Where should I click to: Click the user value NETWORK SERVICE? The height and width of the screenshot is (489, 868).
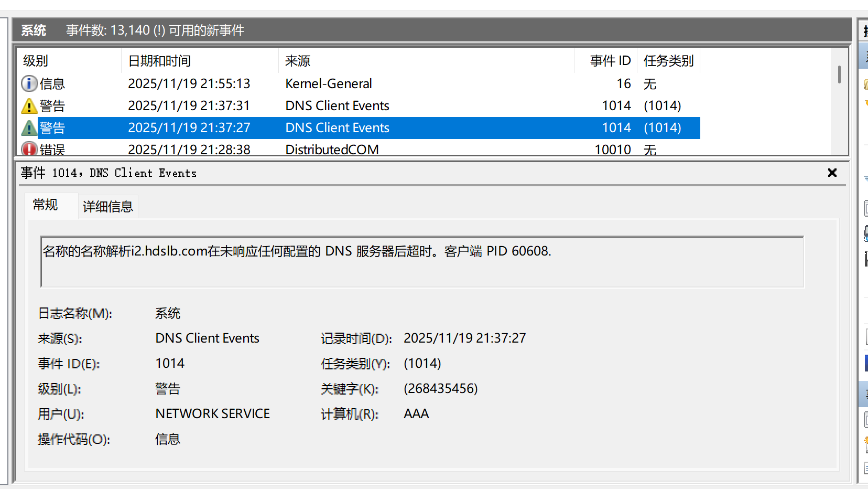(x=213, y=414)
